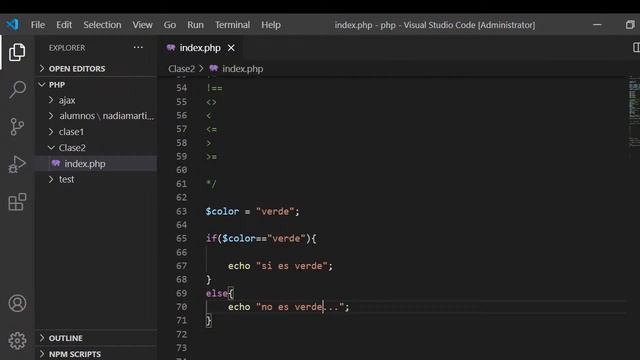Image resolution: width=640 pixels, height=360 pixels.
Task: Click the closing brace on line 71
Action: [x=209, y=320]
